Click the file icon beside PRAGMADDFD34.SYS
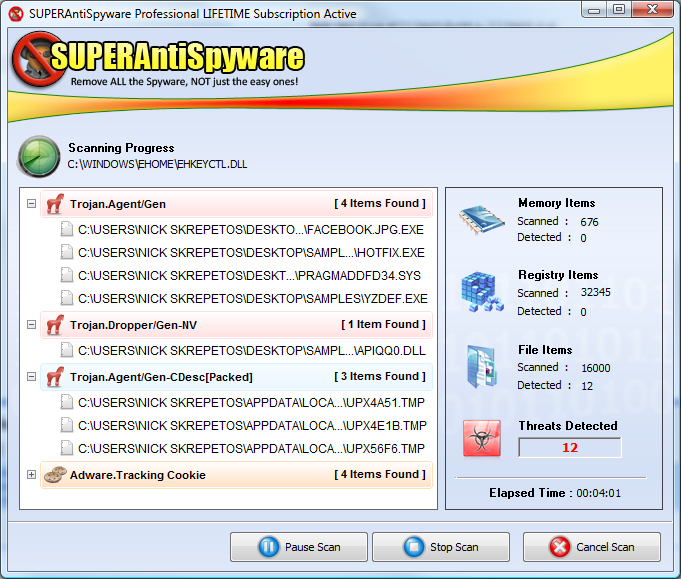The height and width of the screenshot is (579, 681). coord(67,275)
